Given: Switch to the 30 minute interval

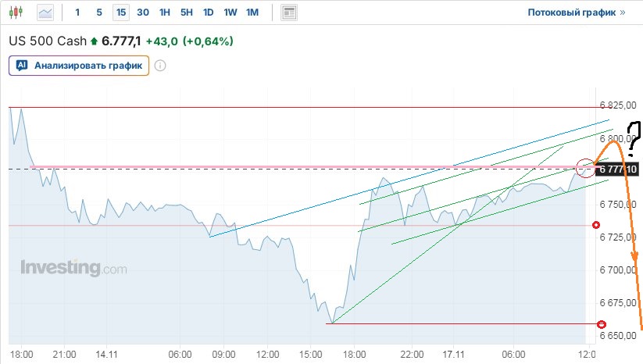Looking at the screenshot, I should click(x=142, y=12).
